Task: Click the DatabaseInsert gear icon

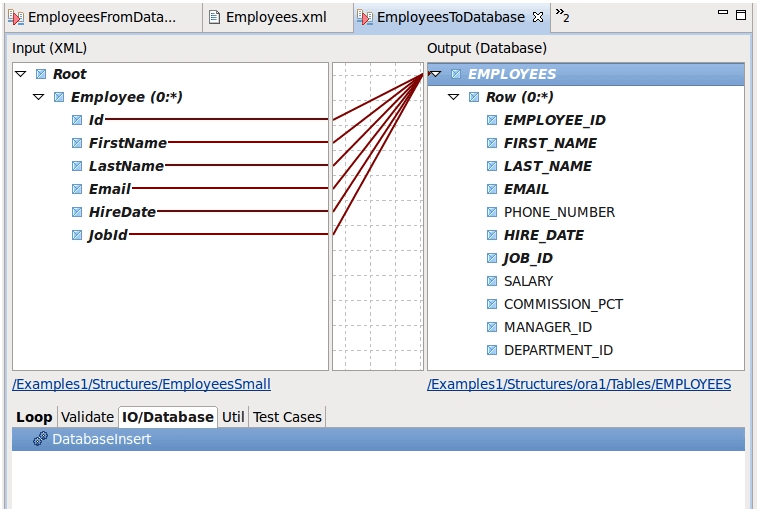Action: [x=40, y=439]
